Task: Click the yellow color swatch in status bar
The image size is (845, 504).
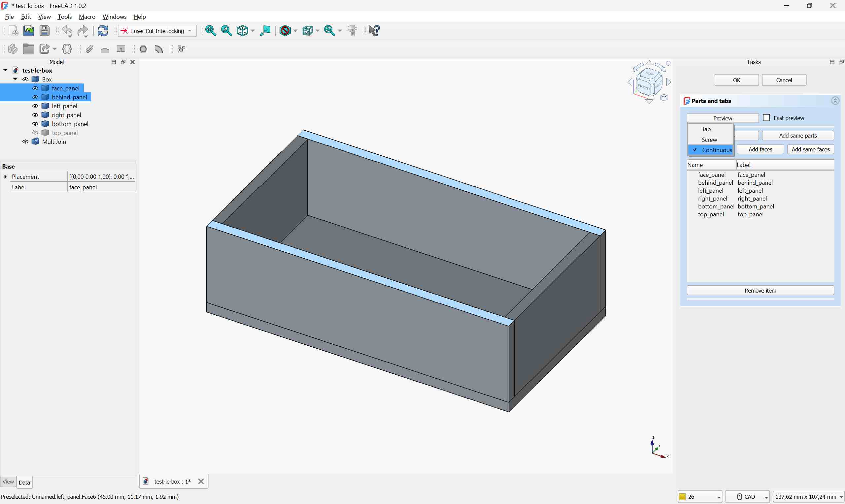Action: click(x=682, y=496)
